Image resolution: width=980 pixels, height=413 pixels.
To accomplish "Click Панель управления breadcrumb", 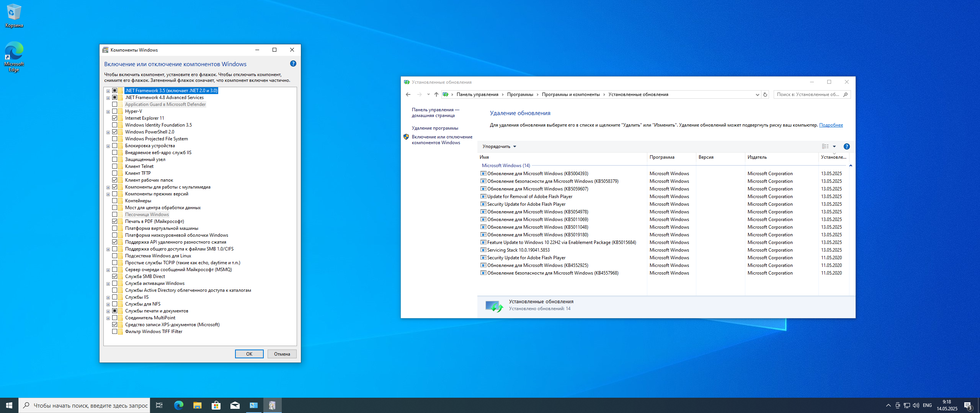I will [x=477, y=94].
